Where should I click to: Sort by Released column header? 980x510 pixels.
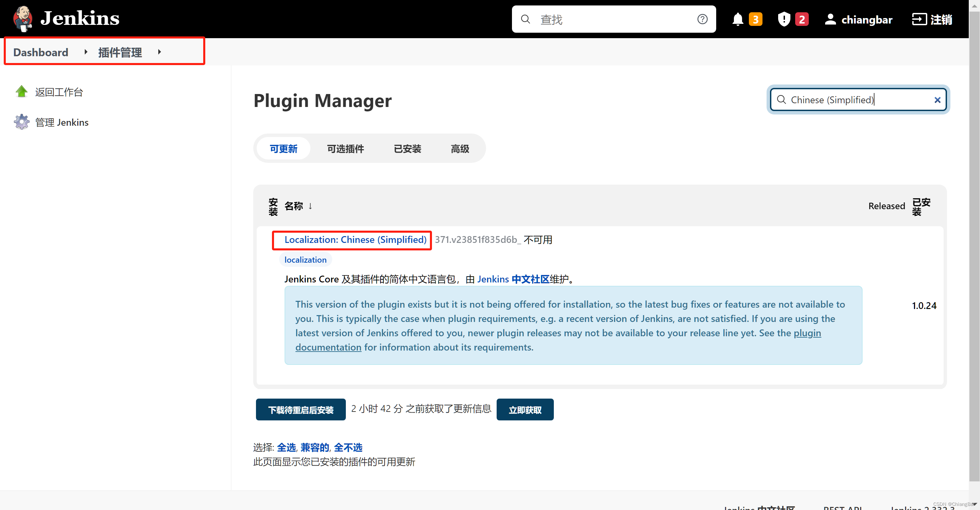tap(887, 206)
